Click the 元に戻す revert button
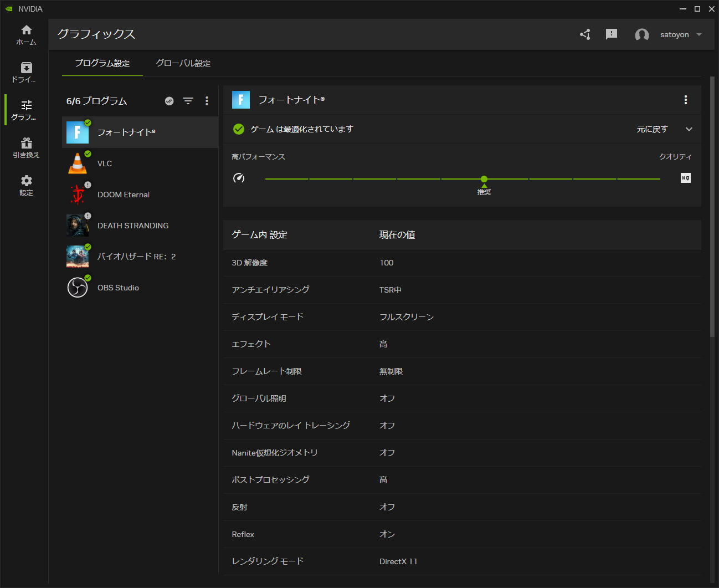 pyautogui.click(x=652, y=129)
